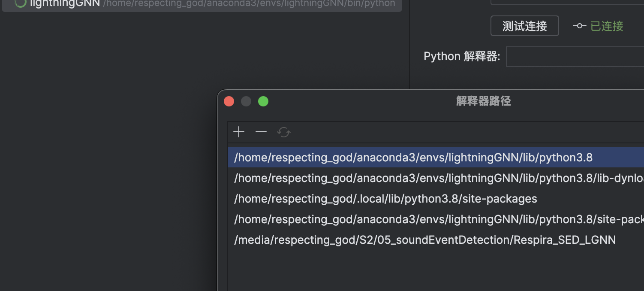The image size is (644, 291).
Task: Click the connection status icon beside 已连接
Action: (579, 26)
